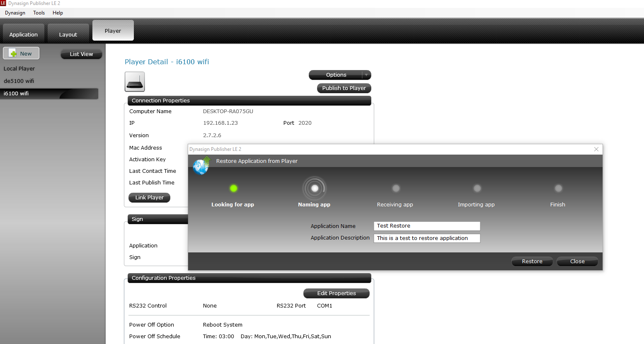
Task: Click Edit Properties button
Action: pos(337,293)
